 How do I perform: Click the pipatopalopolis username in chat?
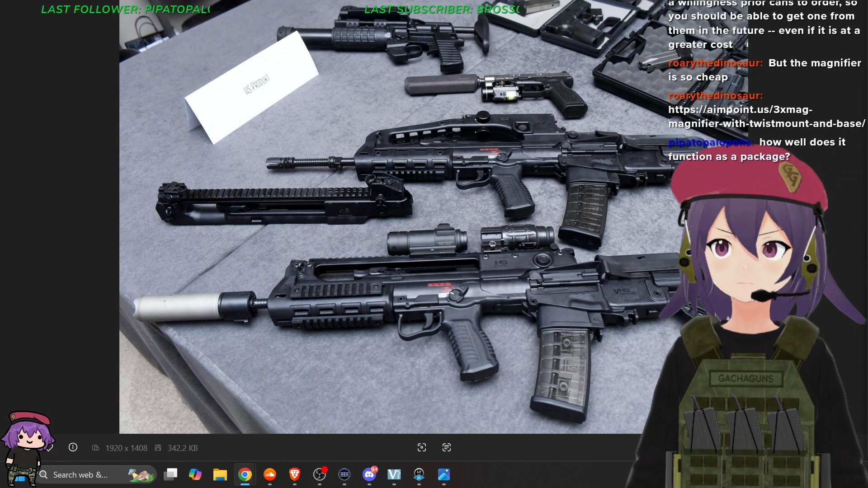point(711,142)
